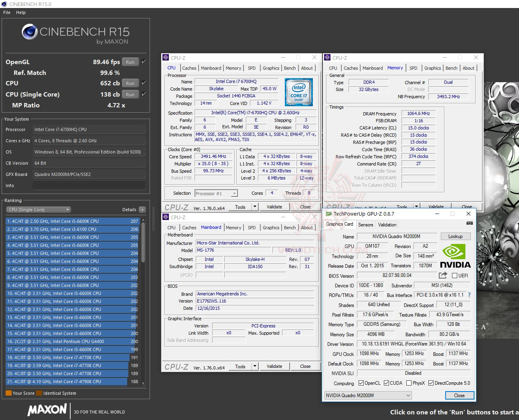Screen dimensions: 519x420
Task: Click the title icon of CPU-Z Mainboard window
Action: pyautogui.click(x=166, y=217)
